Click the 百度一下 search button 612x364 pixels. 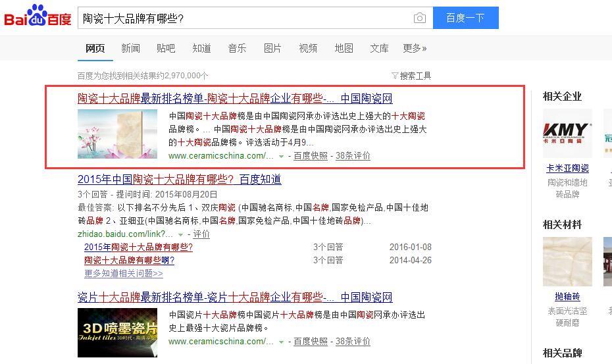tap(466, 18)
